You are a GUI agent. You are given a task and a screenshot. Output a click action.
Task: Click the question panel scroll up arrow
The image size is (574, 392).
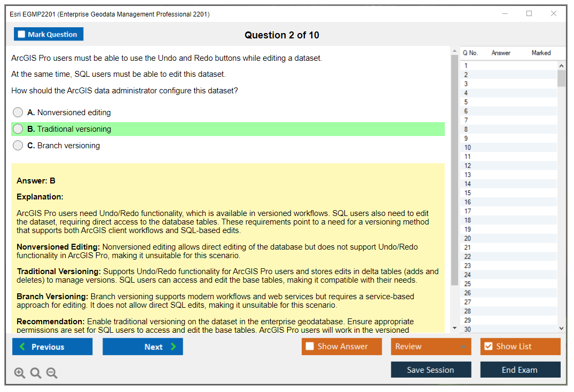click(x=454, y=51)
